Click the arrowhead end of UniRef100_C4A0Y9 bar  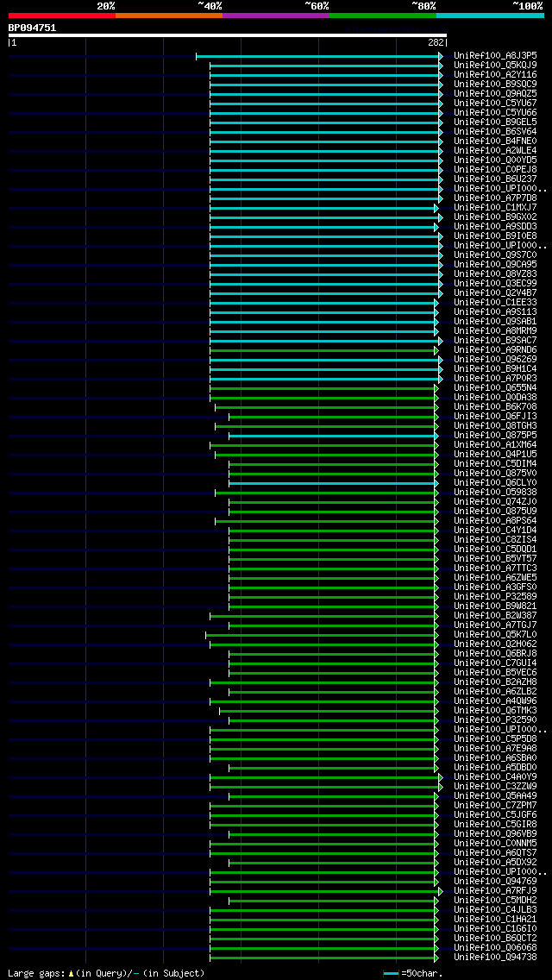click(x=441, y=777)
